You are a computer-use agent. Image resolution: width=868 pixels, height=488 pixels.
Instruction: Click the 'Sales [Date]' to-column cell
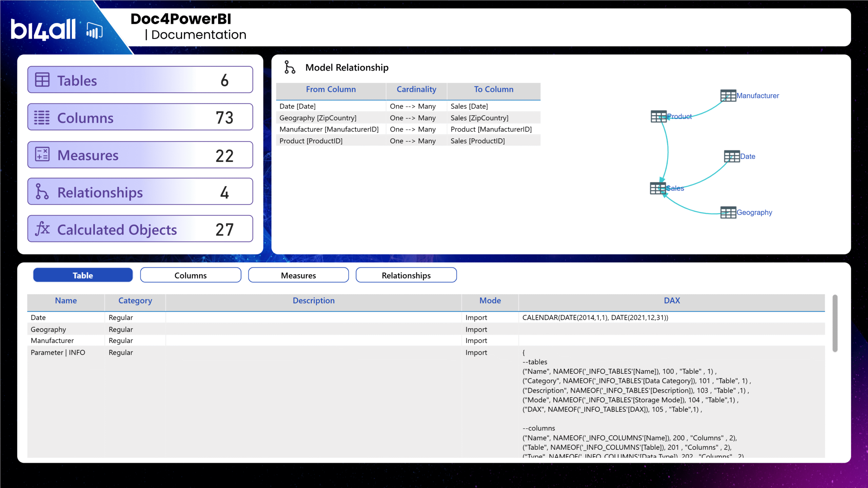pyautogui.click(x=494, y=106)
